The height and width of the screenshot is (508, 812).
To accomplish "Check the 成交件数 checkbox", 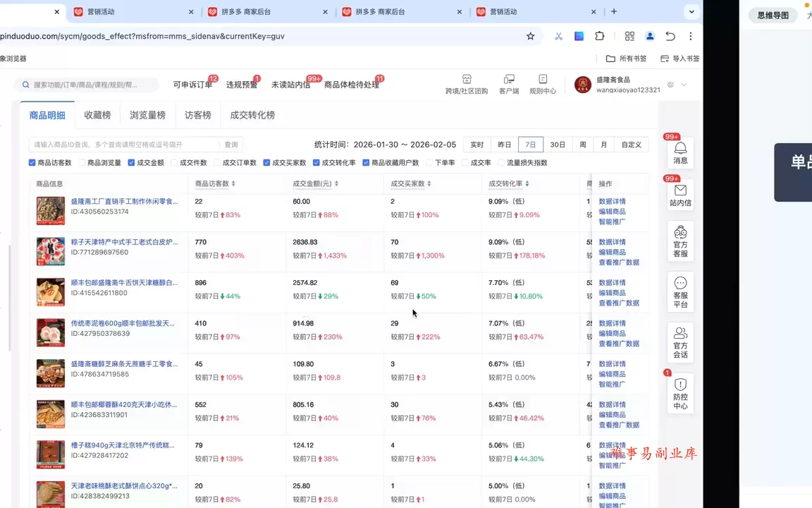I will click(x=174, y=163).
